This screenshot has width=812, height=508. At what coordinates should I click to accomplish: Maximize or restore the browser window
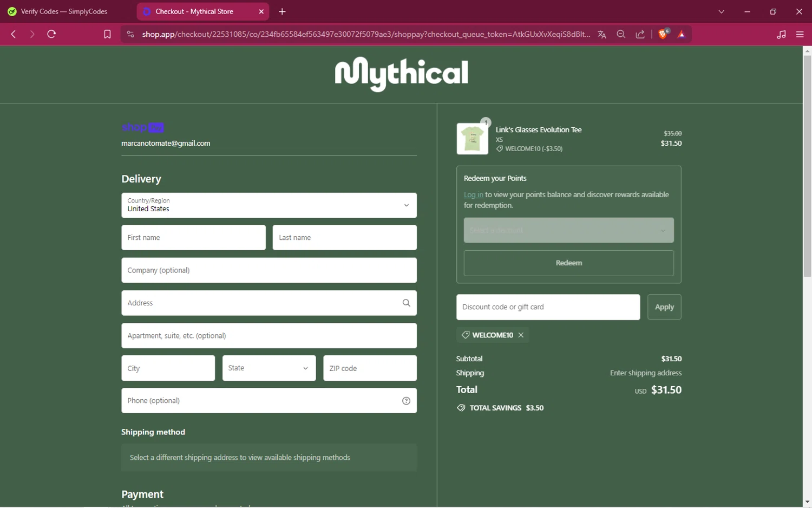(773, 11)
